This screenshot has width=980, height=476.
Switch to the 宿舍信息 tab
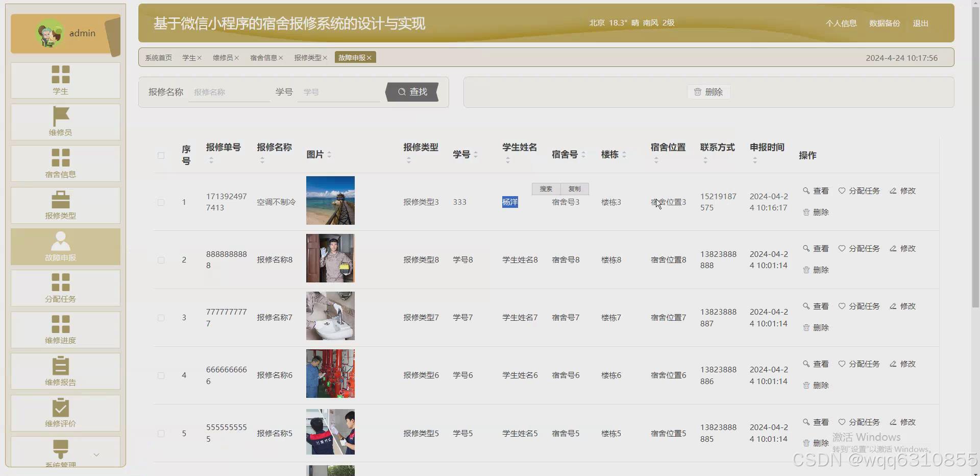263,58
